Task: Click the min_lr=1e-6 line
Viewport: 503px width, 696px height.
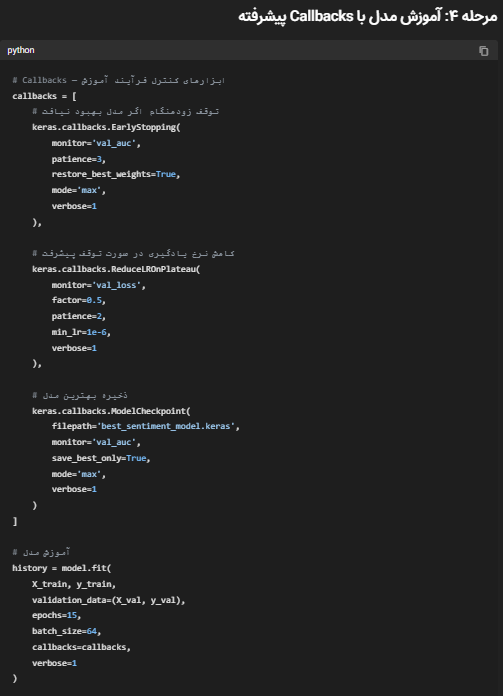Action: coord(81,332)
